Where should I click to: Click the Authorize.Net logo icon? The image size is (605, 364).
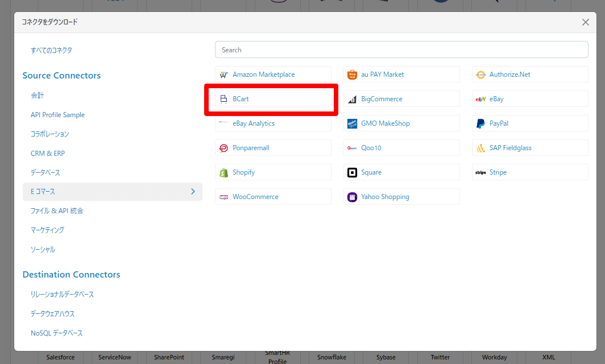pos(480,75)
